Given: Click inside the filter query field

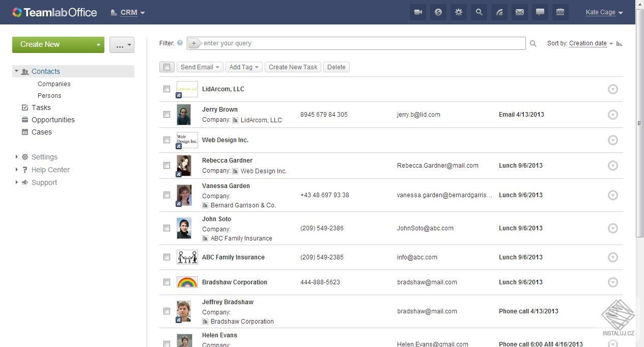Looking at the screenshot, I should click(x=356, y=43).
